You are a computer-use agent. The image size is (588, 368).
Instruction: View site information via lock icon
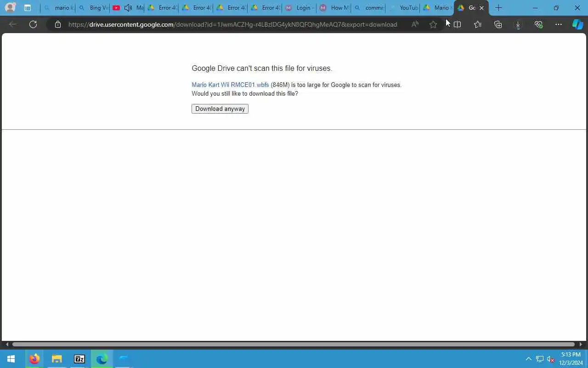(57, 24)
